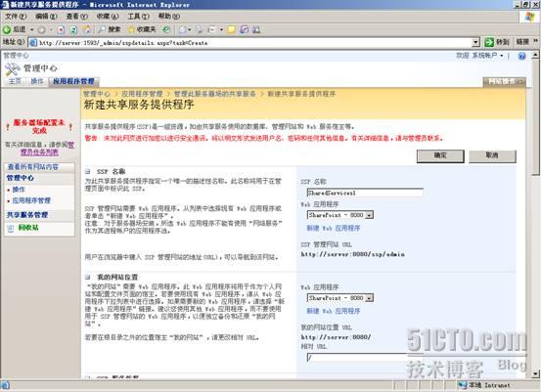
Task: Click the 本地 Intranet zone status icon
Action: pyautogui.click(x=463, y=385)
